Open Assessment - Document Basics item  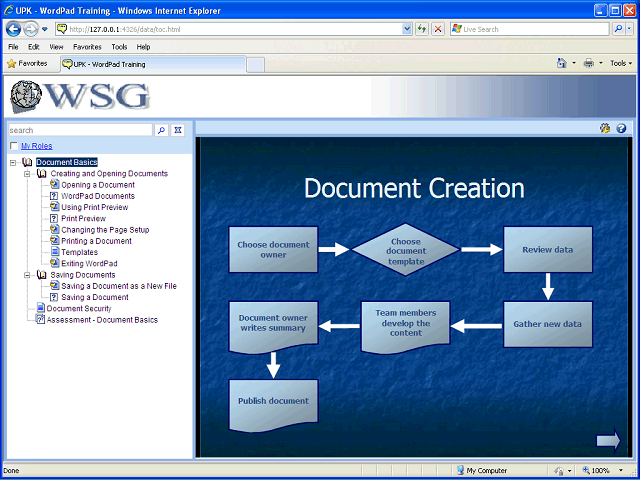[102, 320]
